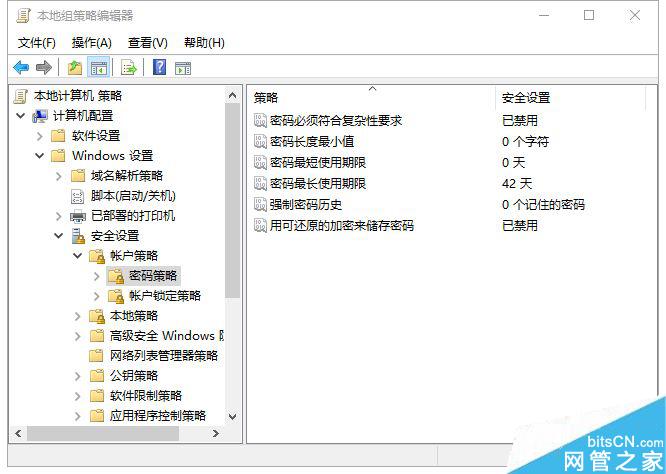Open the 密码长度最小值 policy

pyautogui.click(x=312, y=141)
